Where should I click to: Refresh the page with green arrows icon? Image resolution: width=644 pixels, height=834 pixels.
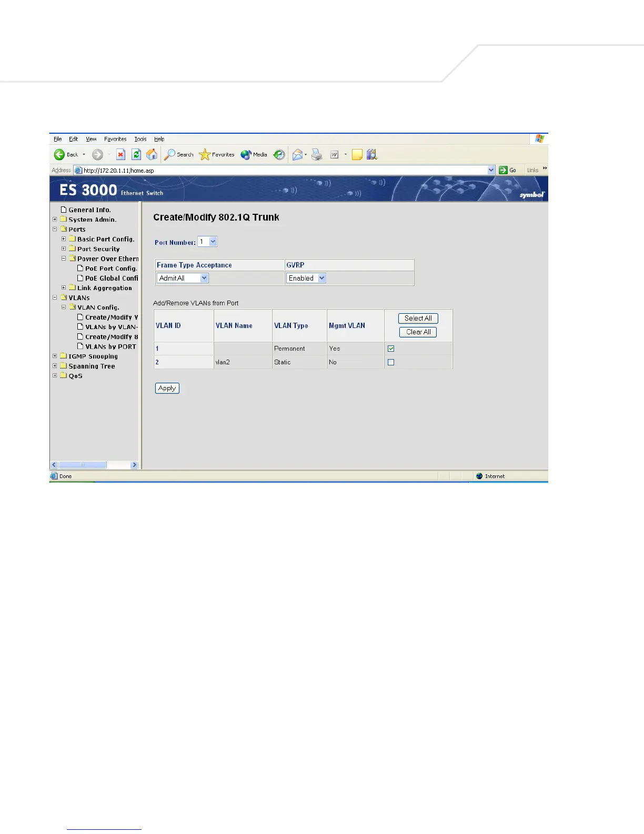click(x=136, y=154)
